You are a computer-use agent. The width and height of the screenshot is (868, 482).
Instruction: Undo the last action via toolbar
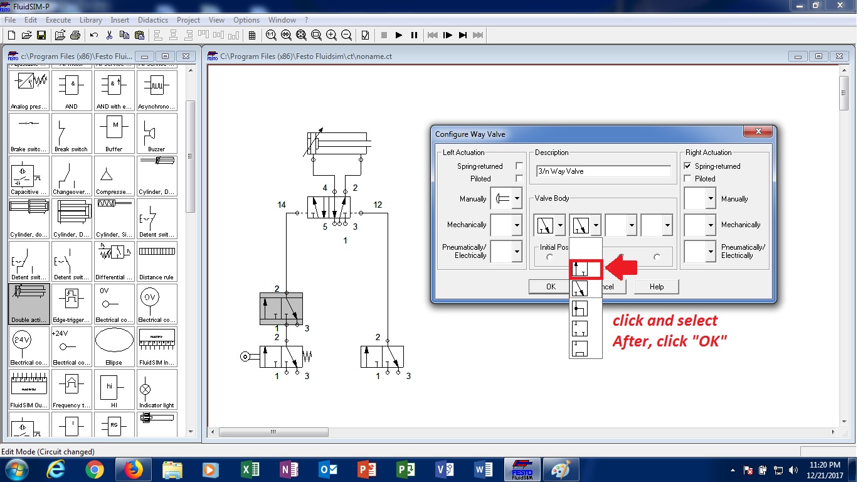click(x=94, y=35)
